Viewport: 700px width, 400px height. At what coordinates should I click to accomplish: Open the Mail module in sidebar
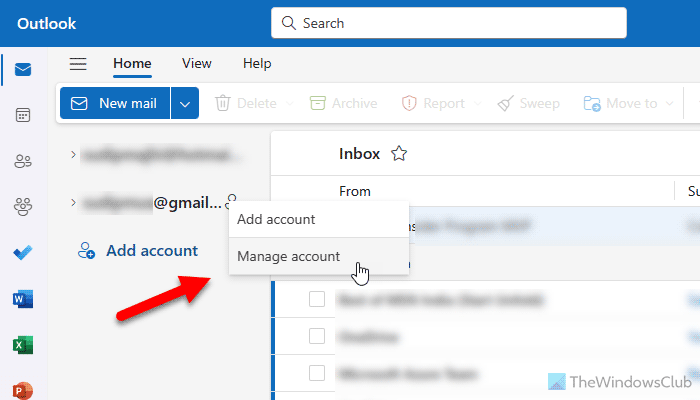(23, 70)
